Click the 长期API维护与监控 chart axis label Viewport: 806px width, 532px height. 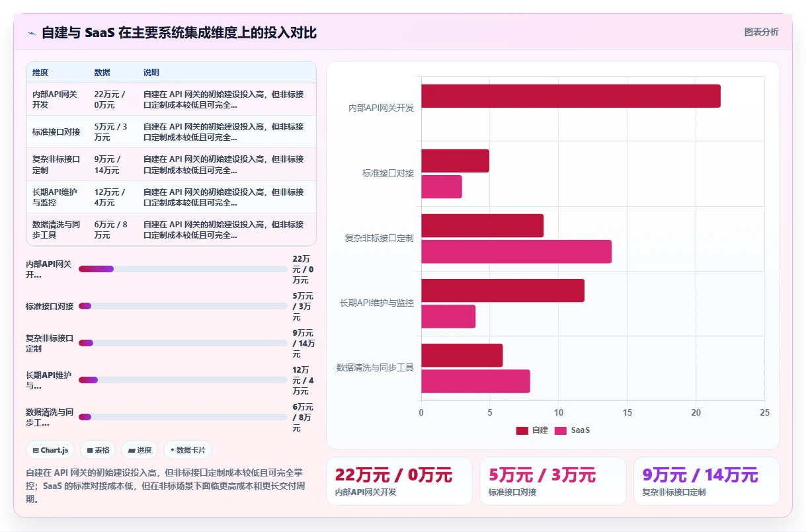tap(377, 303)
